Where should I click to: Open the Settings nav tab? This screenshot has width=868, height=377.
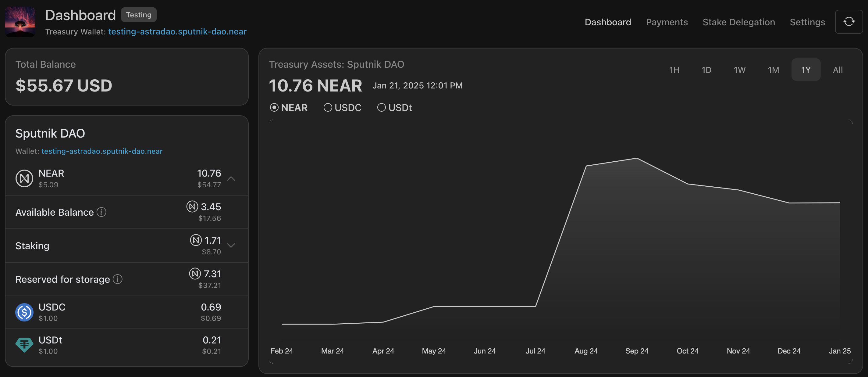[x=807, y=22]
